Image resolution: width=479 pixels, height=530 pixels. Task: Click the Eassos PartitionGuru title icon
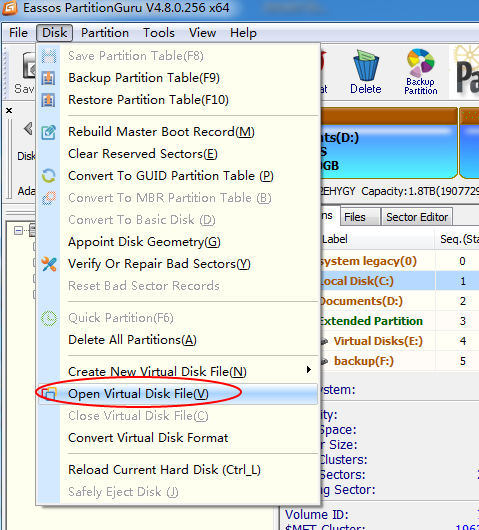(x=9, y=7)
